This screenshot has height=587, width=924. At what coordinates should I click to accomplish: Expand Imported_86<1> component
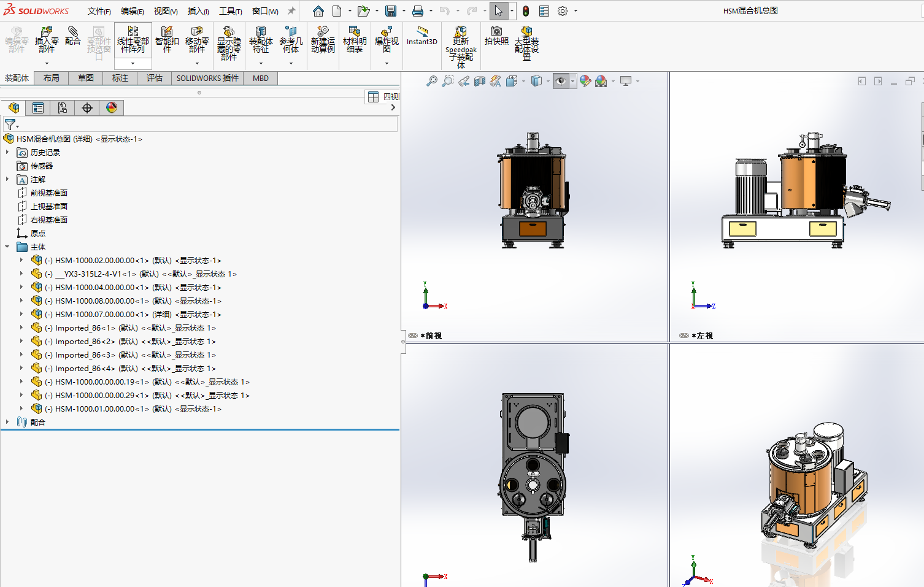[x=21, y=328]
